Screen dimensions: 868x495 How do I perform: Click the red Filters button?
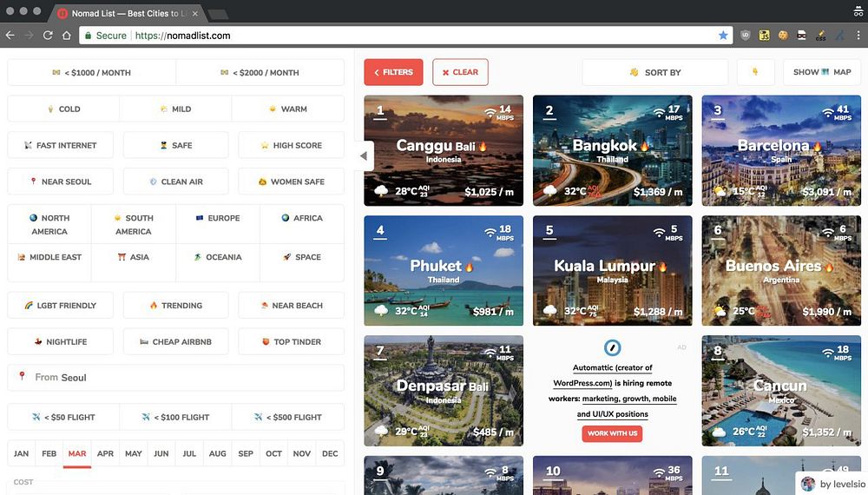(393, 72)
